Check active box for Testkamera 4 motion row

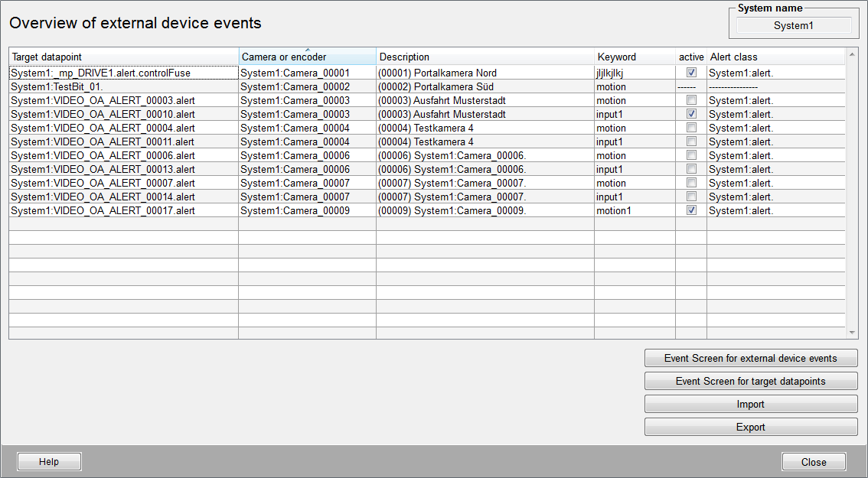(691, 128)
